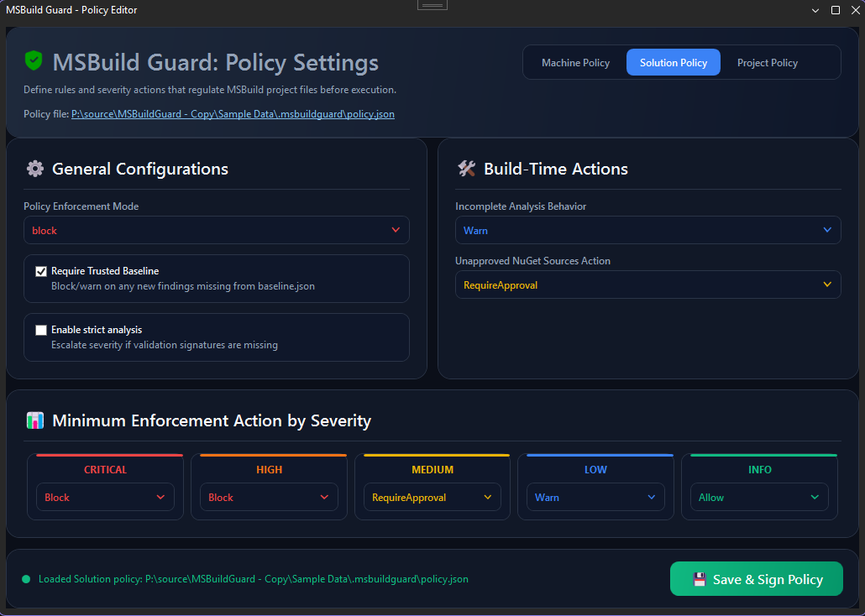Click the 'Define rules and severity actions' subtitle
Screen dimensions: 865x616
[210, 90]
